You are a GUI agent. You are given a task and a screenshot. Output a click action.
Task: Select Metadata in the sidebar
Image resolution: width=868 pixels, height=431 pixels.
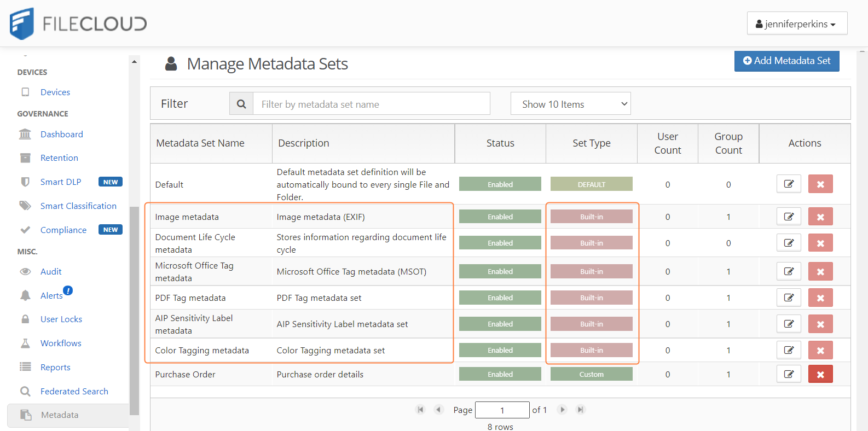coord(60,415)
